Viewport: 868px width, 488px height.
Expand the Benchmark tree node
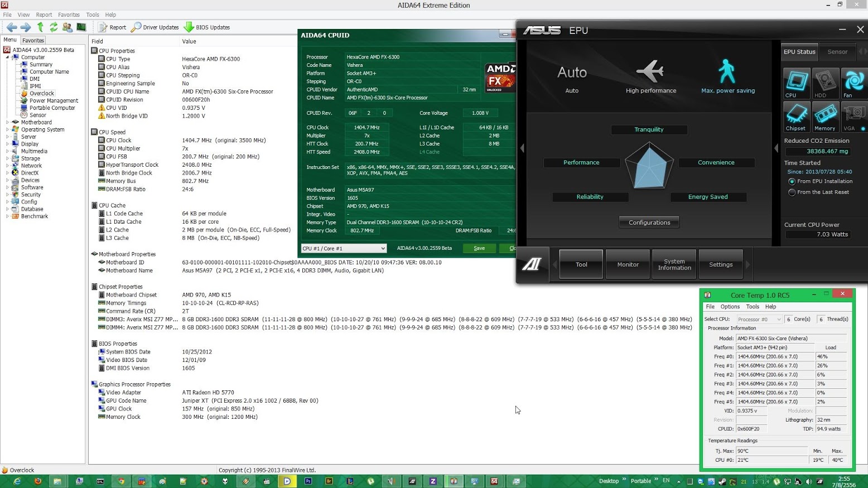click(x=7, y=216)
